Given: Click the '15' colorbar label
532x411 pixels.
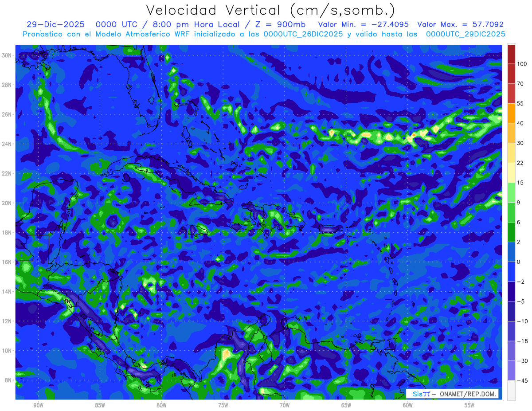Looking at the screenshot, I should pos(520,183).
